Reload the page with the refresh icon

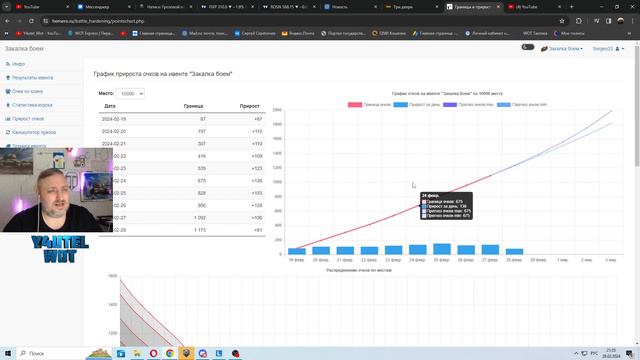(x=31, y=21)
